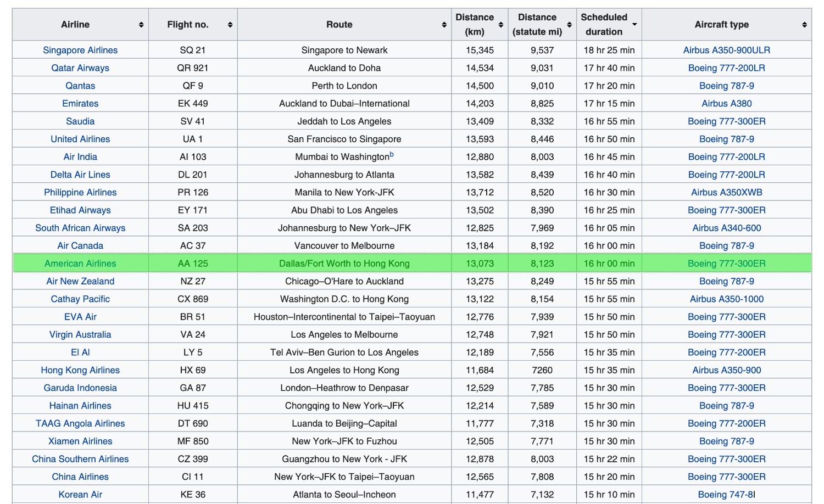This screenshot has height=504, width=824.
Task: Open Airbus A350XWB aircraft link
Action: [727, 192]
